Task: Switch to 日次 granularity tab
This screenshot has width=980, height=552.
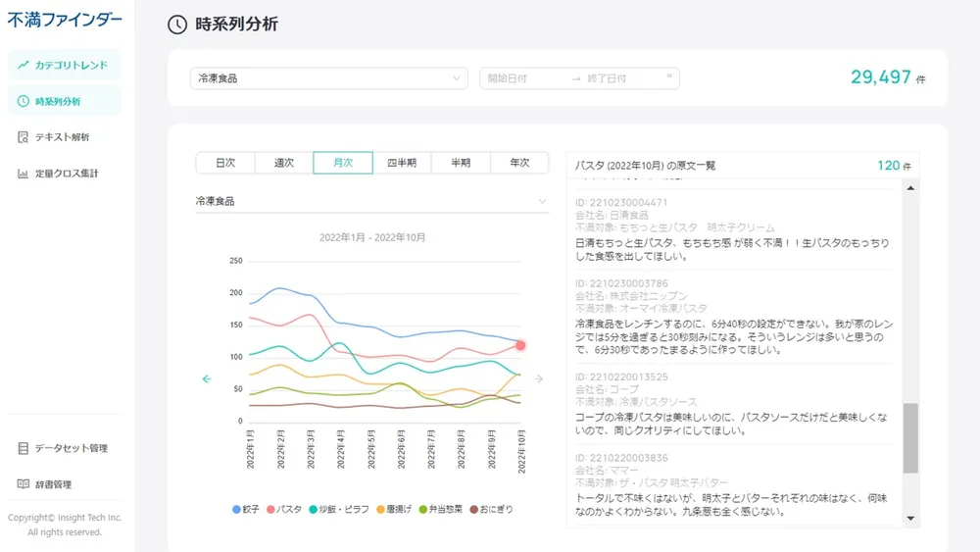Action: coord(225,163)
